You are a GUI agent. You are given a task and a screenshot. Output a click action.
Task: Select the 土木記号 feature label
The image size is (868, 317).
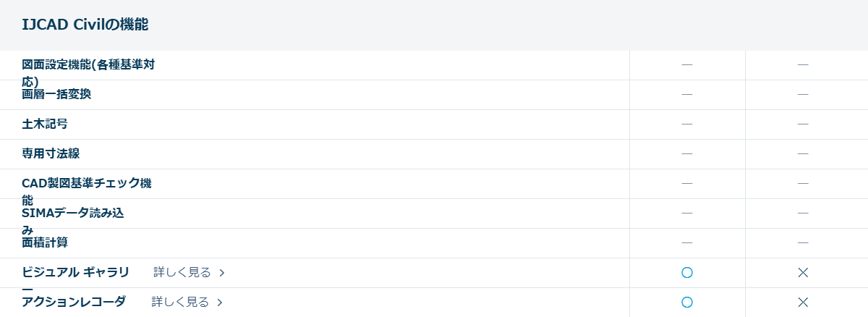click(x=45, y=124)
